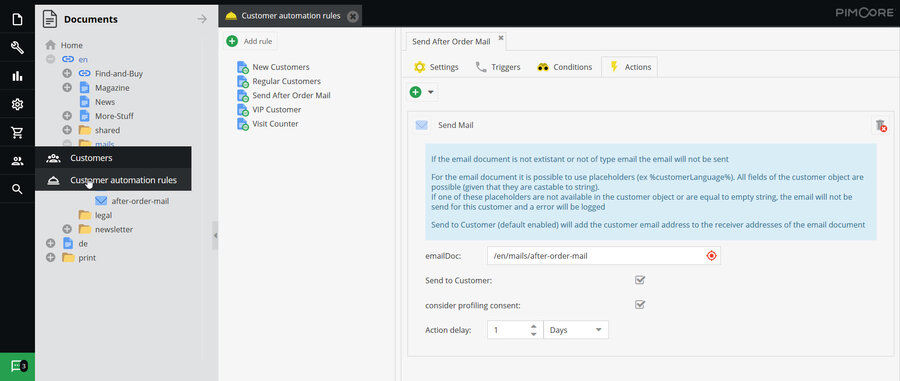Expand the Find-and-Buy tree node
900x381 pixels.
click(67, 73)
